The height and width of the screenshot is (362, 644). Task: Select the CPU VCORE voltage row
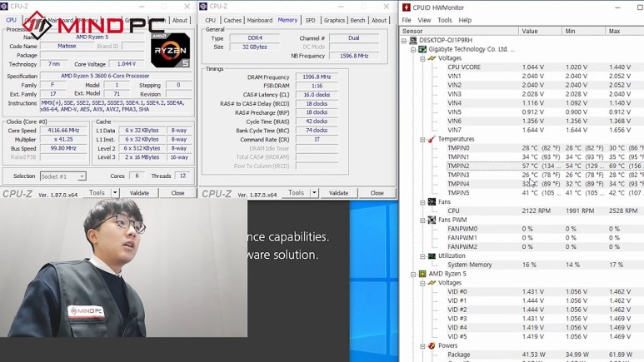pos(545,67)
